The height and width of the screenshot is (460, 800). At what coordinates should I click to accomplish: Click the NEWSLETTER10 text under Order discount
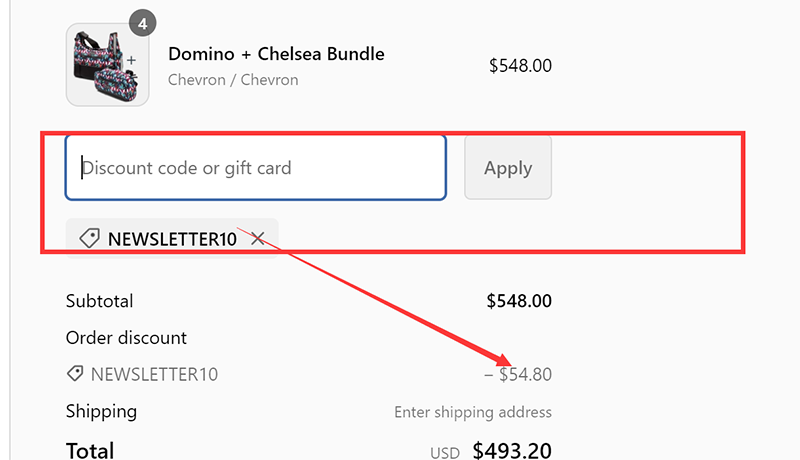[x=154, y=375]
